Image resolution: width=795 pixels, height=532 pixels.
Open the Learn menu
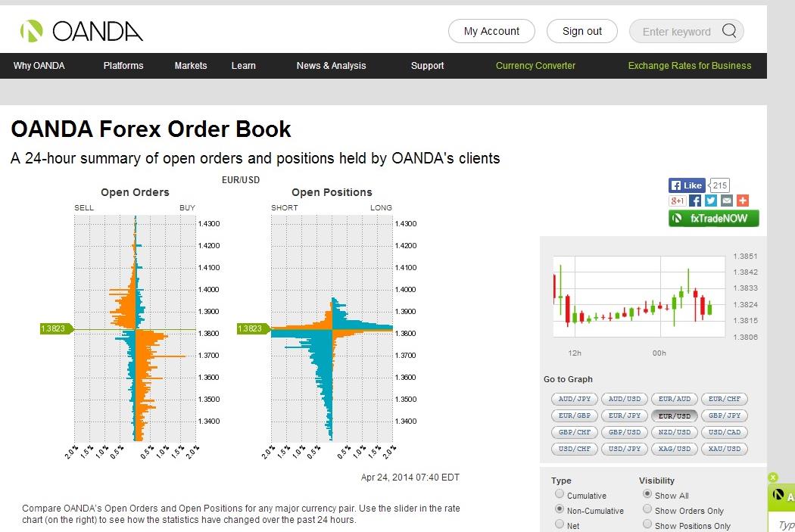[243, 66]
